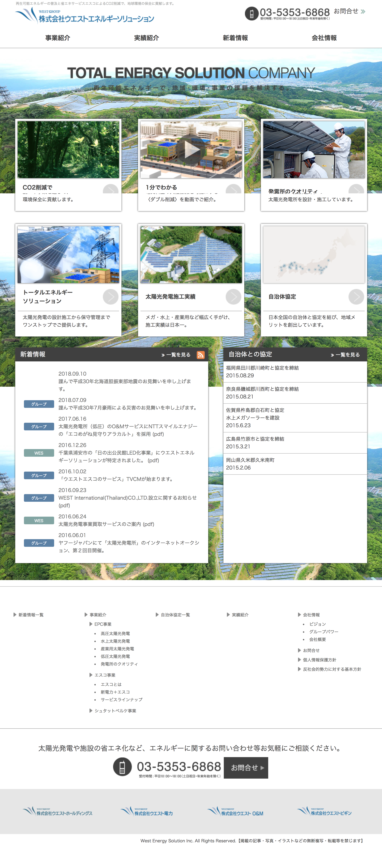Open 株式会社ウエストO&M logo in footer
Screen dimensions: 382x868
tap(235, 811)
